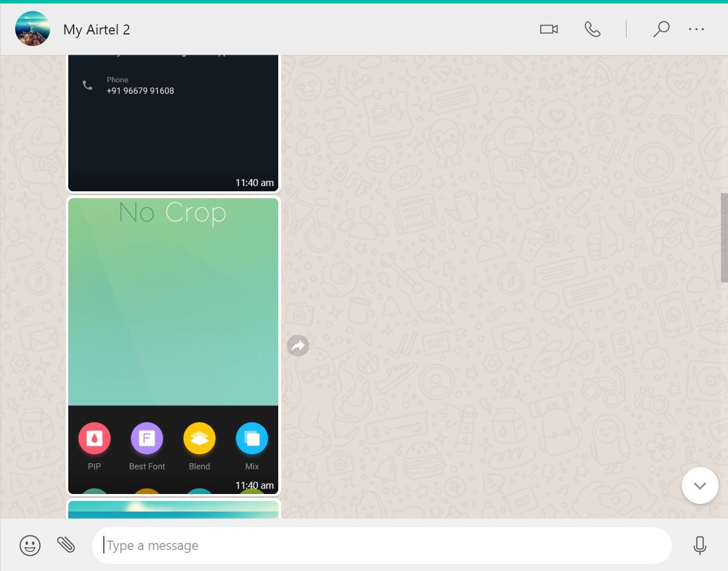Record a voice message with microphone
This screenshot has width=728, height=571.
click(699, 545)
